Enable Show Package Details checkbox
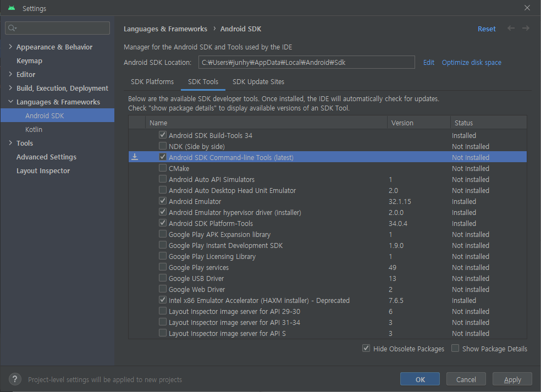Screen dimensions: 541x392 [455, 348]
